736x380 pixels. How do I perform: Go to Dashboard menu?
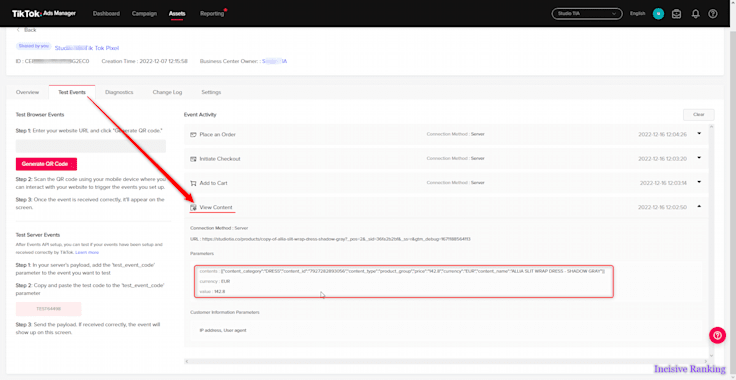tap(106, 14)
